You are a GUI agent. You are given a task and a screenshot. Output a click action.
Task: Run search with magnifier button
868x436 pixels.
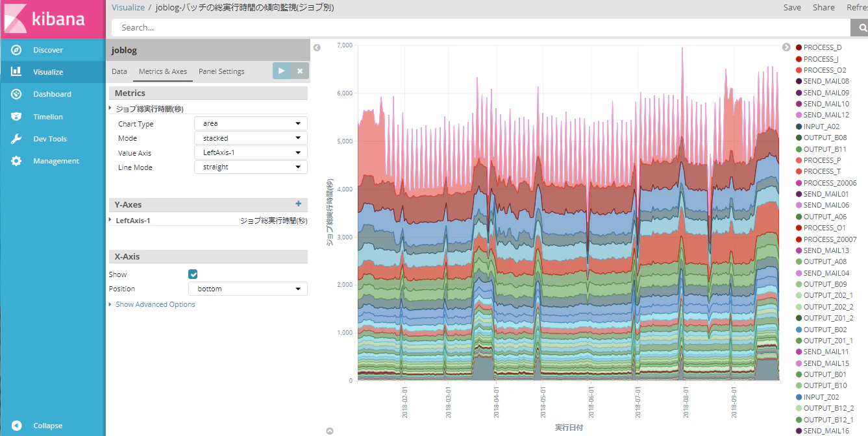pyautogui.click(x=860, y=28)
